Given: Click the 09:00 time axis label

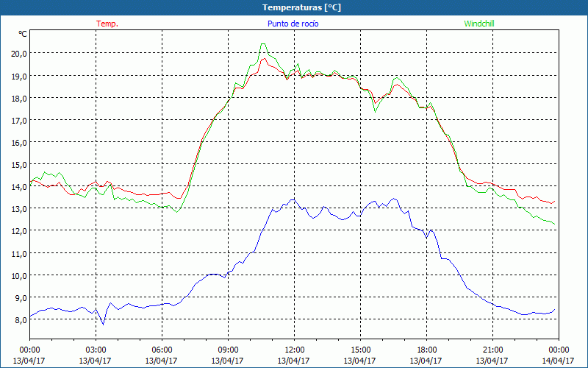Looking at the screenshot, I should (228, 350).
